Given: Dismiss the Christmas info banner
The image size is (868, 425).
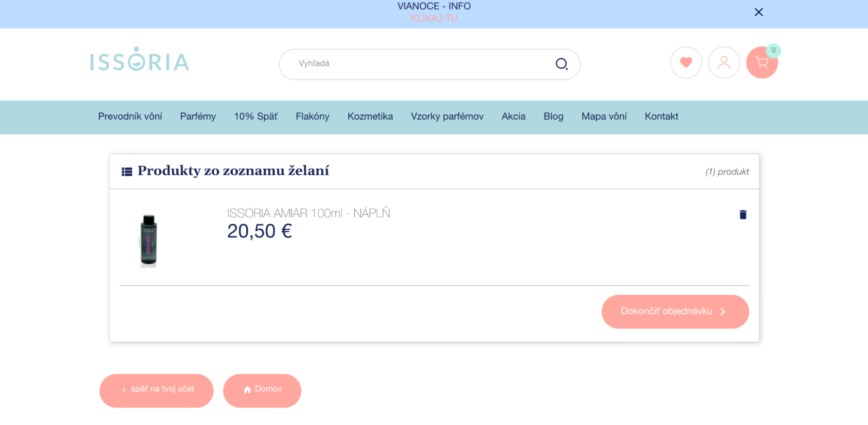Looking at the screenshot, I should coord(759,12).
